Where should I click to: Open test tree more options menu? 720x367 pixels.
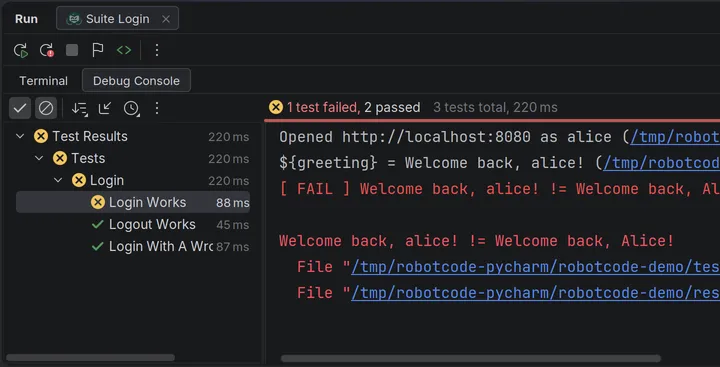[x=157, y=108]
